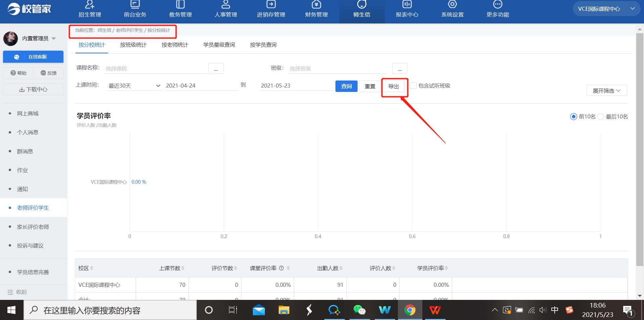644x320 pixels.
Task: Open 下载中心
Action: (33, 90)
